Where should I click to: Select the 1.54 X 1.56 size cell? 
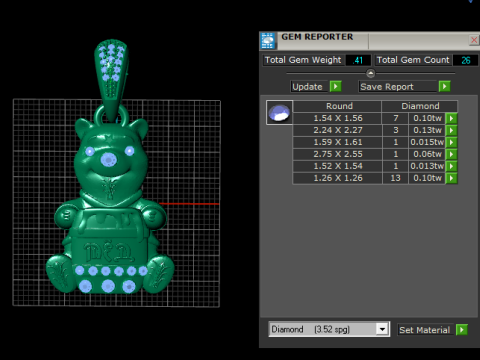(x=338, y=118)
